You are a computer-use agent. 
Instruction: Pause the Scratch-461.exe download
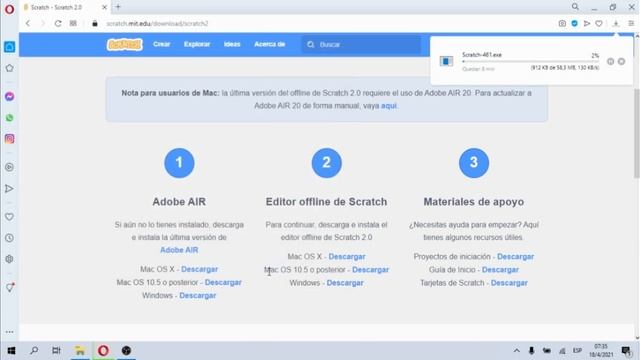610,62
